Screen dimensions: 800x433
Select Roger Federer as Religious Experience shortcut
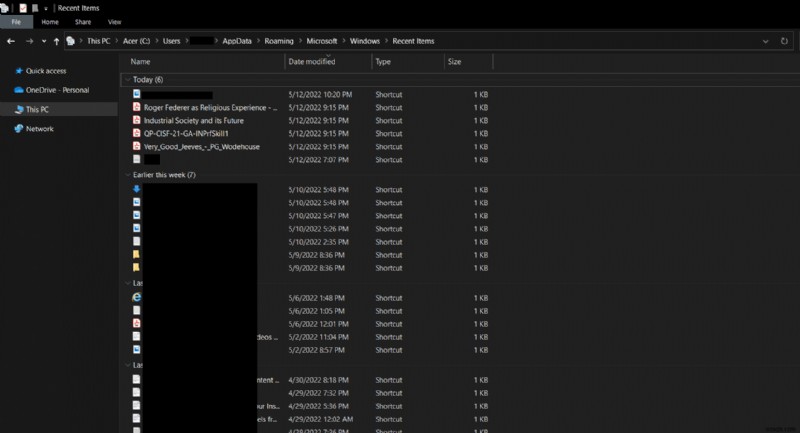(x=211, y=108)
